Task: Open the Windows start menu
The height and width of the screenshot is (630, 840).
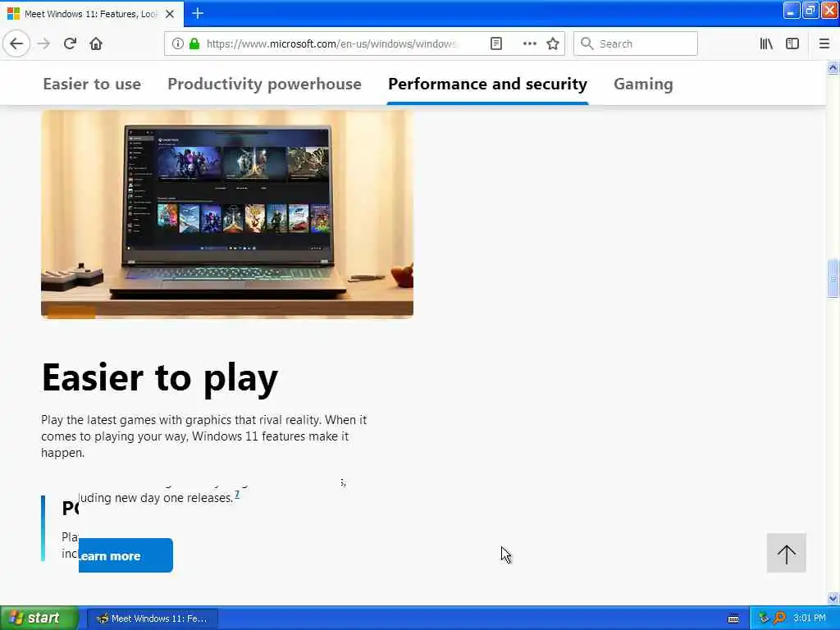Action: [39, 619]
